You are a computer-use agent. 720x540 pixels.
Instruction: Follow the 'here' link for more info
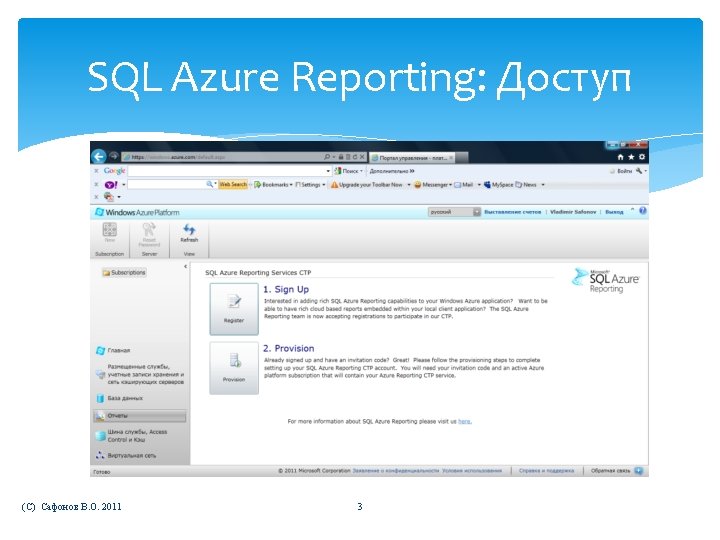point(464,421)
